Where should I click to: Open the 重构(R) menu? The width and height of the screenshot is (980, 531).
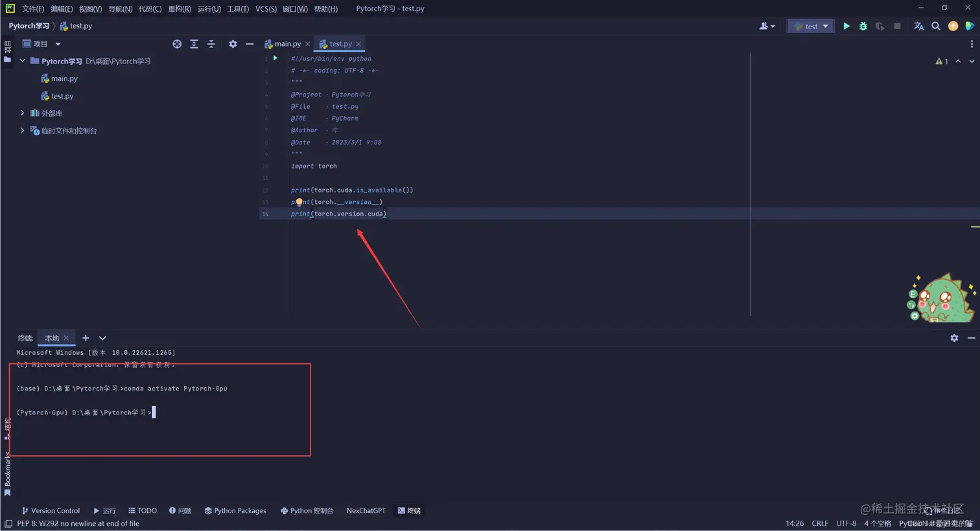click(180, 9)
